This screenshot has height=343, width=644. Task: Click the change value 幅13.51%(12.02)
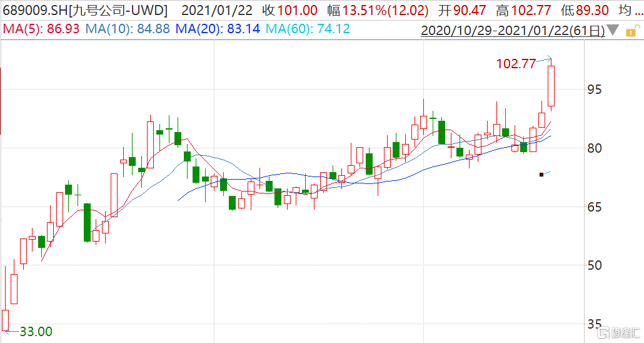[378, 10]
